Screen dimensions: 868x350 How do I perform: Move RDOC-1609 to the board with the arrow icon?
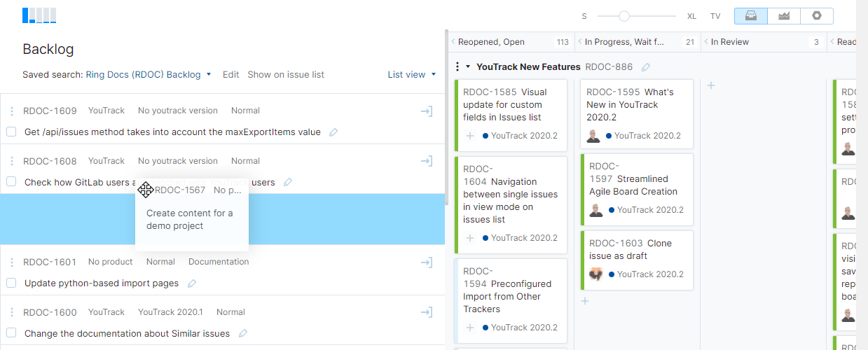coord(426,111)
